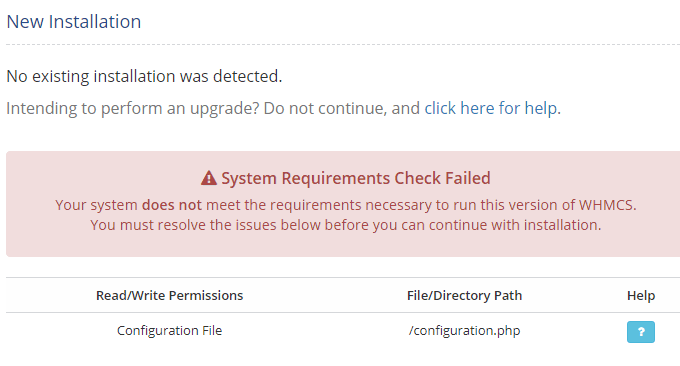Click the bold 'does not' text
680x366 pixels.
[x=172, y=205]
